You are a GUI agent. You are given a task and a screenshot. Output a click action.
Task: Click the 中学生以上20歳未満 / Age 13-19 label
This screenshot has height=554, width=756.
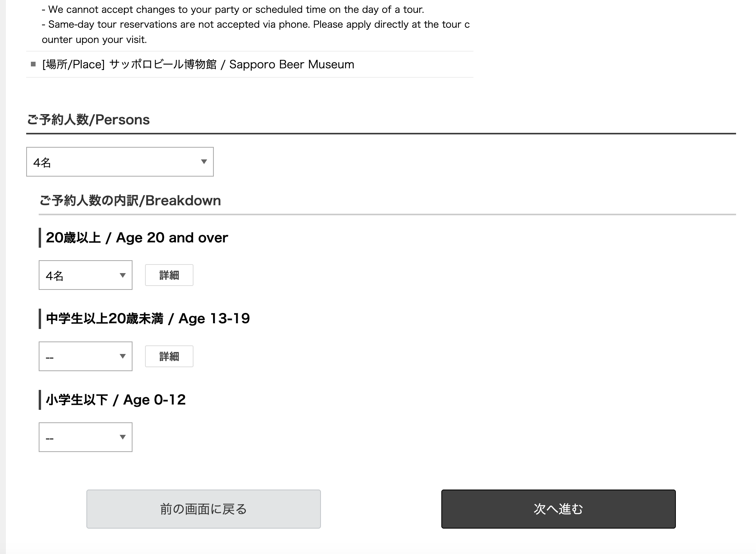click(148, 318)
